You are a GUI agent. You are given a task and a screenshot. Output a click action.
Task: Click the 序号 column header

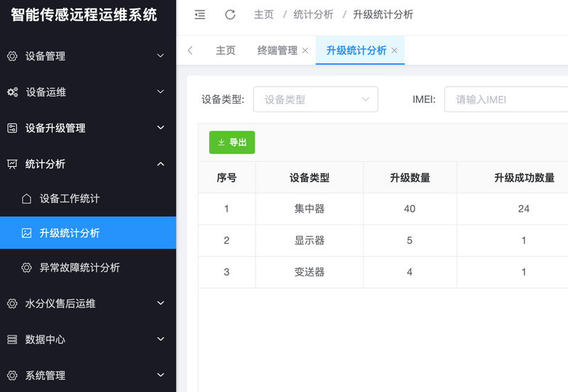tap(226, 178)
